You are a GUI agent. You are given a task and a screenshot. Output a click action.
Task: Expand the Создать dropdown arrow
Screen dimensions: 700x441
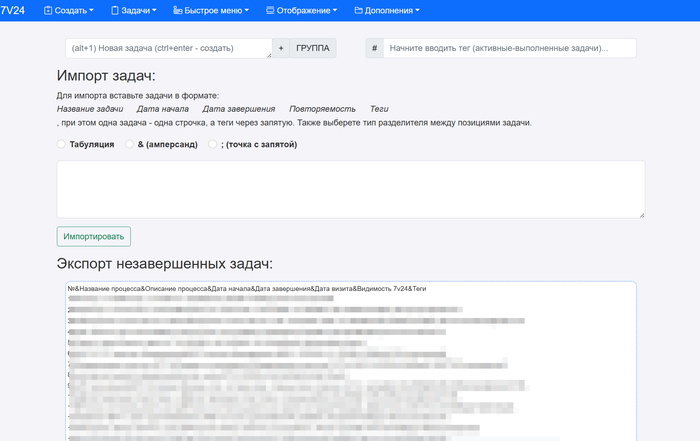click(92, 11)
